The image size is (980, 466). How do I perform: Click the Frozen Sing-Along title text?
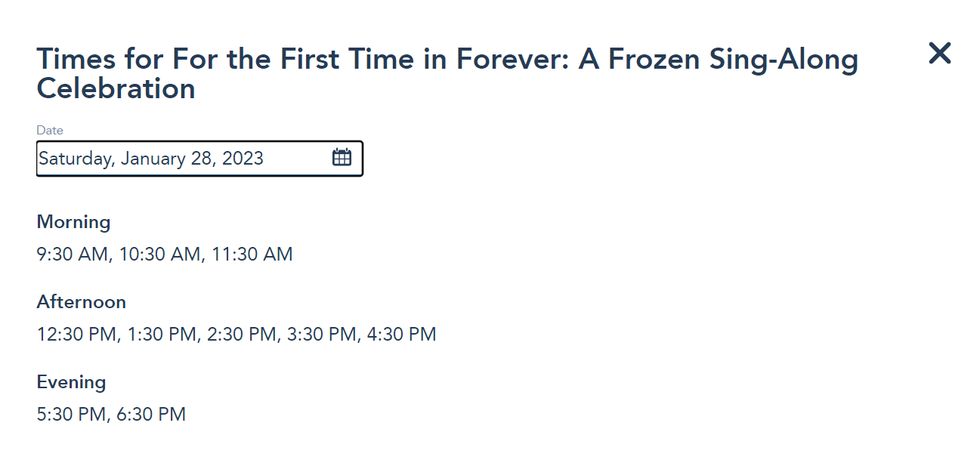718,60
